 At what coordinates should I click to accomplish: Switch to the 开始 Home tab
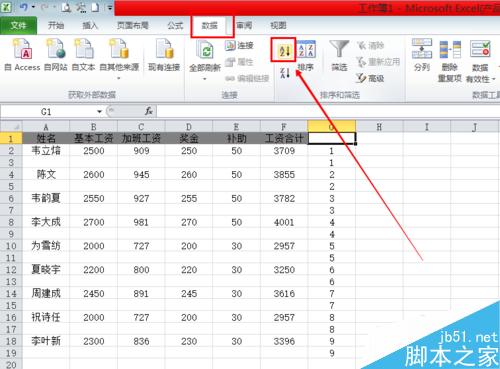point(56,25)
